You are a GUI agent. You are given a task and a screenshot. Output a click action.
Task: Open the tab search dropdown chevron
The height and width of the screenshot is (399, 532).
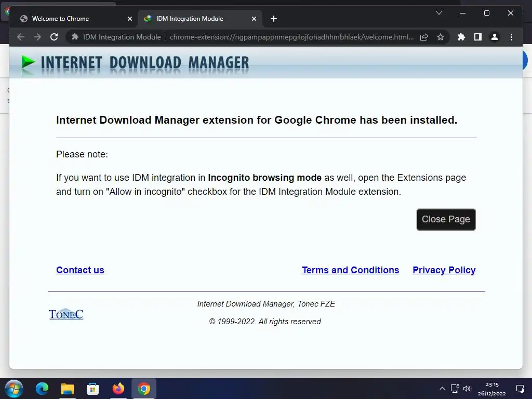click(x=438, y=13)
